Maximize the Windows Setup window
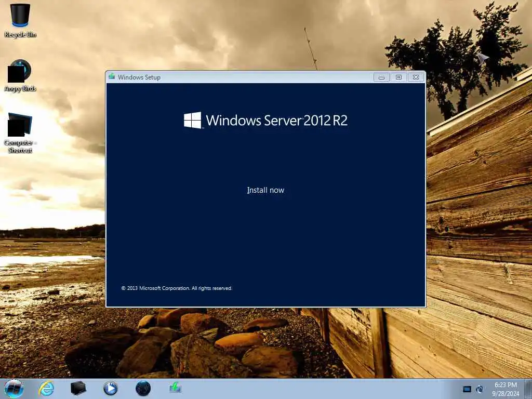The image size is (532, 399). pyautogui.click(x=398, y=77)
